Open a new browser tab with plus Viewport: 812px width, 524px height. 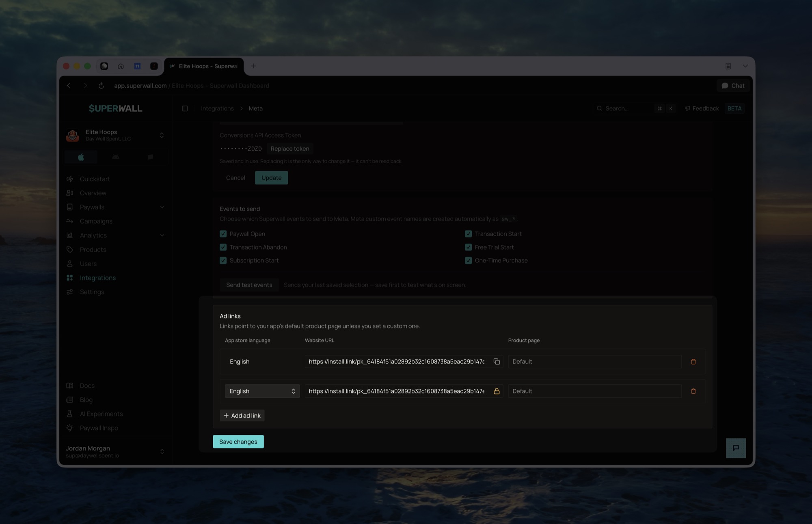point(253,66)
